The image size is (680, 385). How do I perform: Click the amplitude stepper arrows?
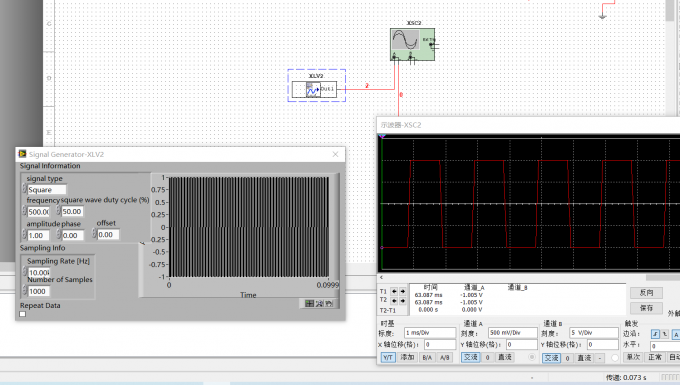pos(24,235)
